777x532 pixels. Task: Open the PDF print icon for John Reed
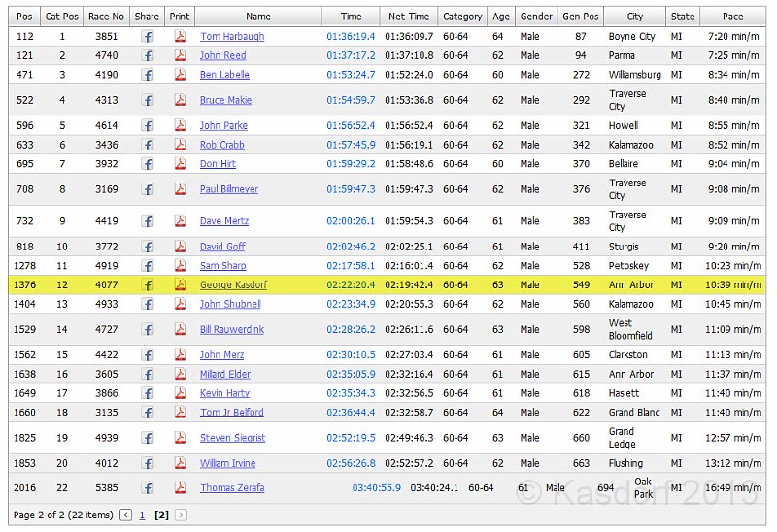180,56
